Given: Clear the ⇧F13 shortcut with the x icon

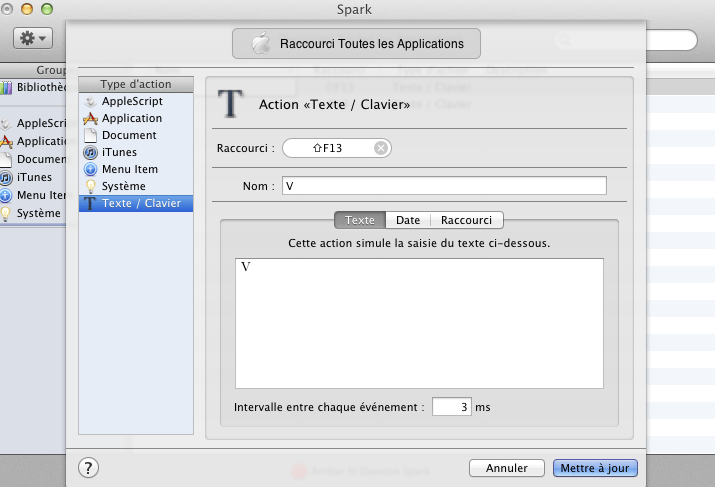Looking at the screenshot, I should pyautogui.click(x=381, y=148).
